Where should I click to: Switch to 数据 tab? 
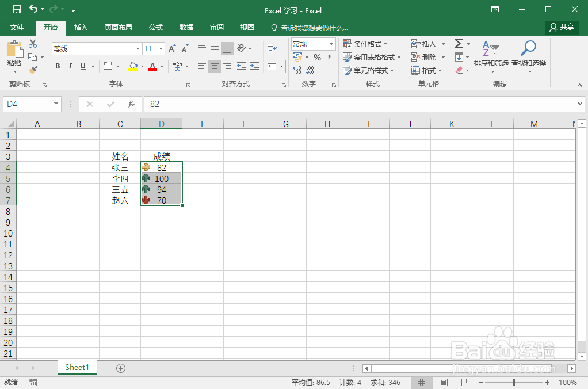pyautogui.click(x=186, y=28)
